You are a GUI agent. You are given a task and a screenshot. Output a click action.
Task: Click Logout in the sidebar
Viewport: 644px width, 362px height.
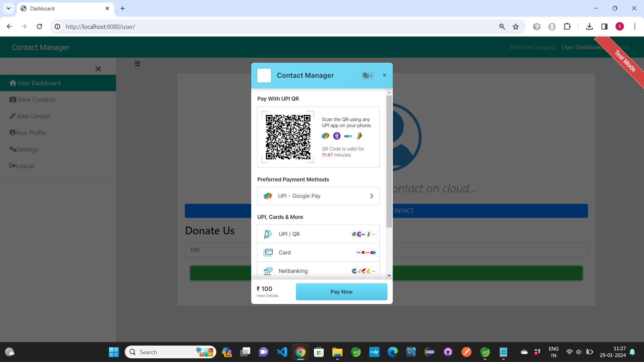[25, 166]
